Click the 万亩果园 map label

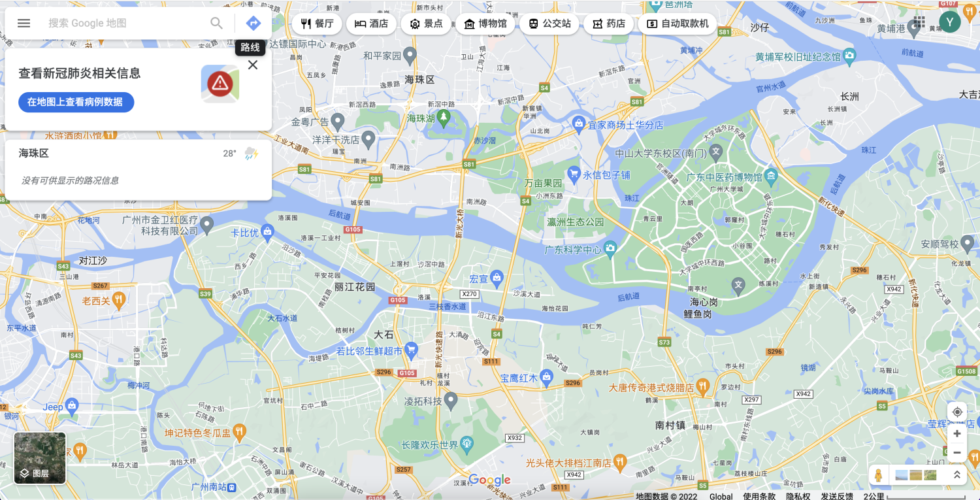point(544,183)
